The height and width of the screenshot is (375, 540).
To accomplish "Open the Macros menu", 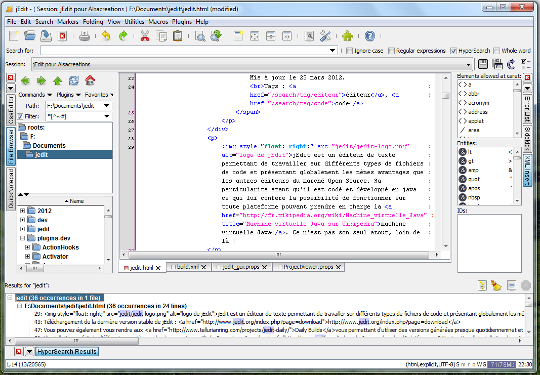I will (x=158, y=22).
